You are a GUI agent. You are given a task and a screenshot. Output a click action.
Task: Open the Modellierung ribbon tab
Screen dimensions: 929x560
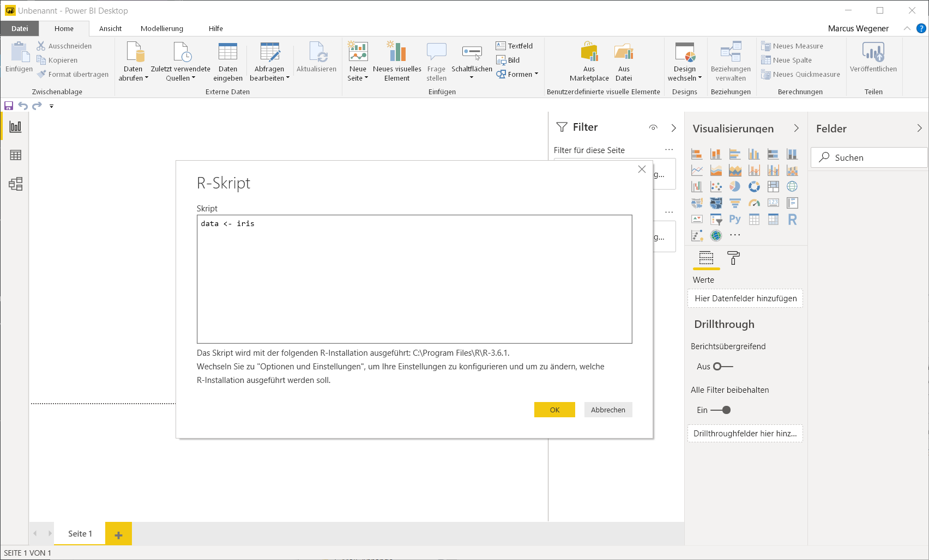point(162,29)
